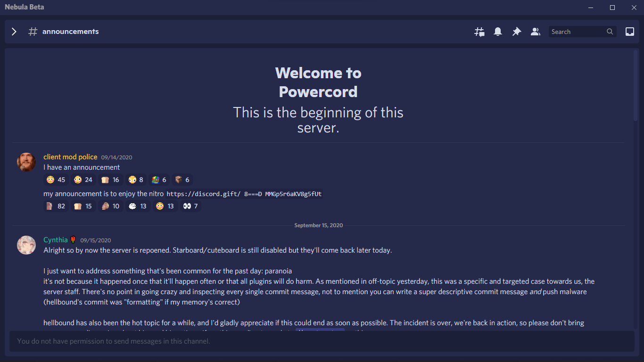Open notification settings bell icon

tap(498, 32)
